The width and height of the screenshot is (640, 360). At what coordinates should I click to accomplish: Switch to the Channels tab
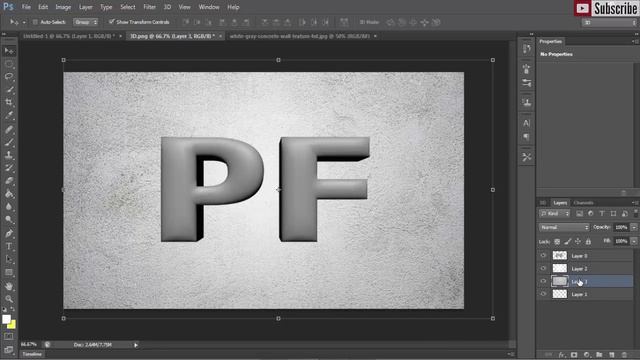tap(583, 203)
